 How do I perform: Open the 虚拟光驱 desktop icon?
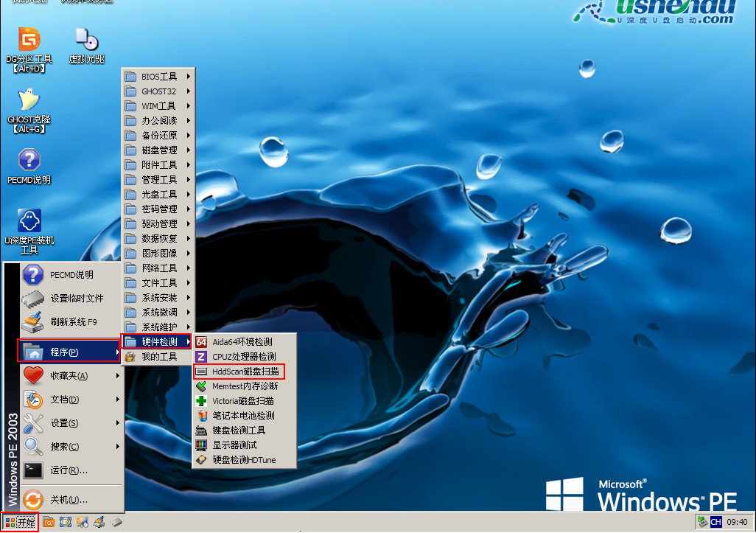tap(87, 46)
